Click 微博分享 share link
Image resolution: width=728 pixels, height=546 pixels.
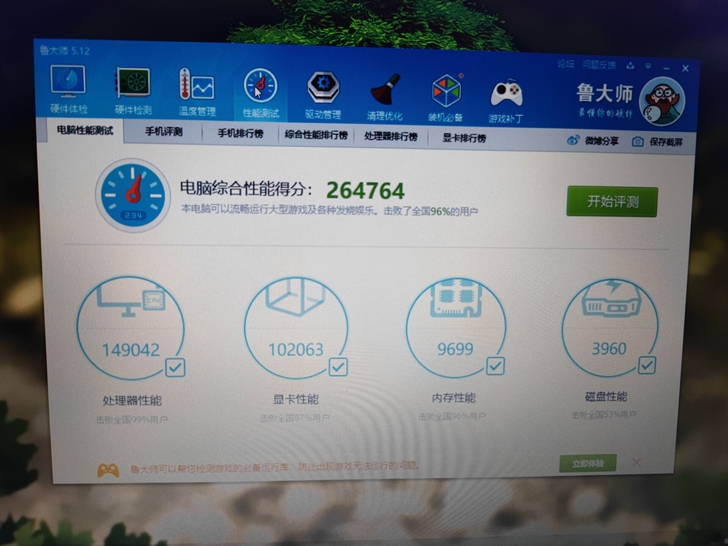pyautogui.click(x=602, y=141)
